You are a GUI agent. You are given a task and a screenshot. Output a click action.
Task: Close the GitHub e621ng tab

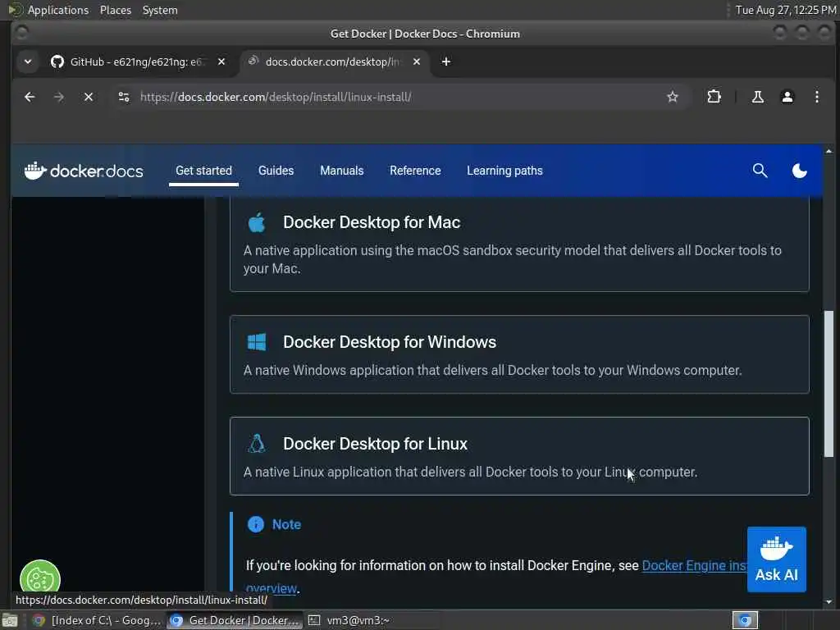[221, 62]
